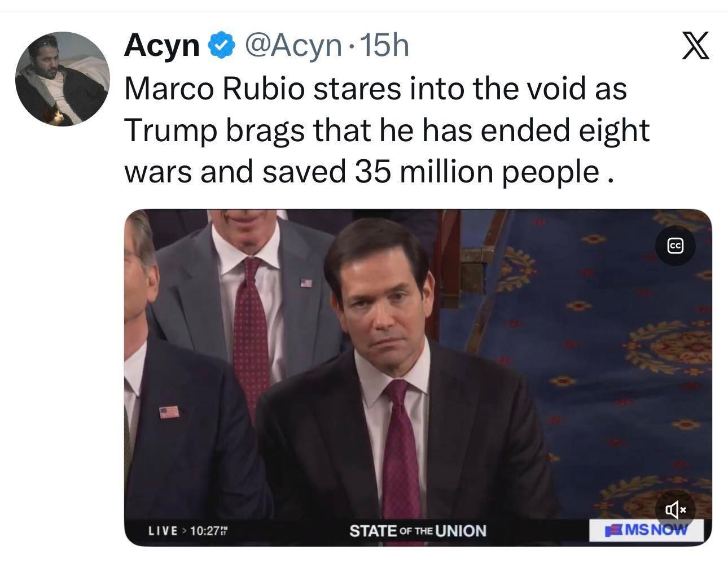Click the MS NOW network logo

pyautogui.click(x=647, y=530)
